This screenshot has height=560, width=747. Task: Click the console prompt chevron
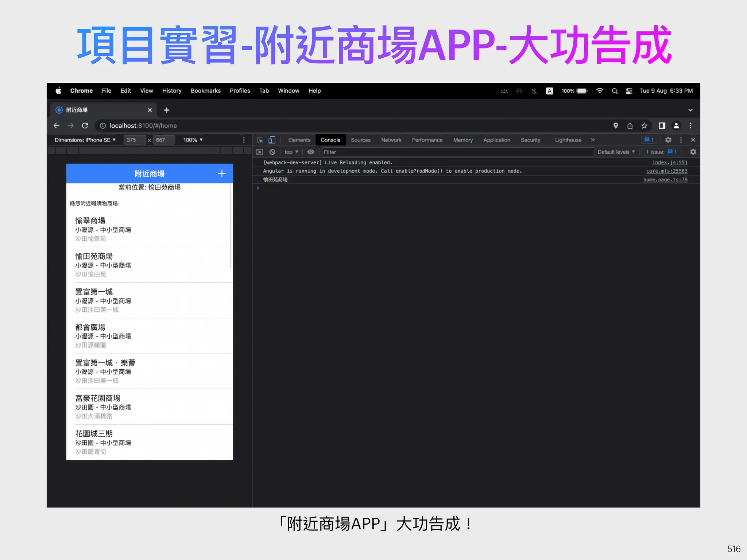coord(258,188)
